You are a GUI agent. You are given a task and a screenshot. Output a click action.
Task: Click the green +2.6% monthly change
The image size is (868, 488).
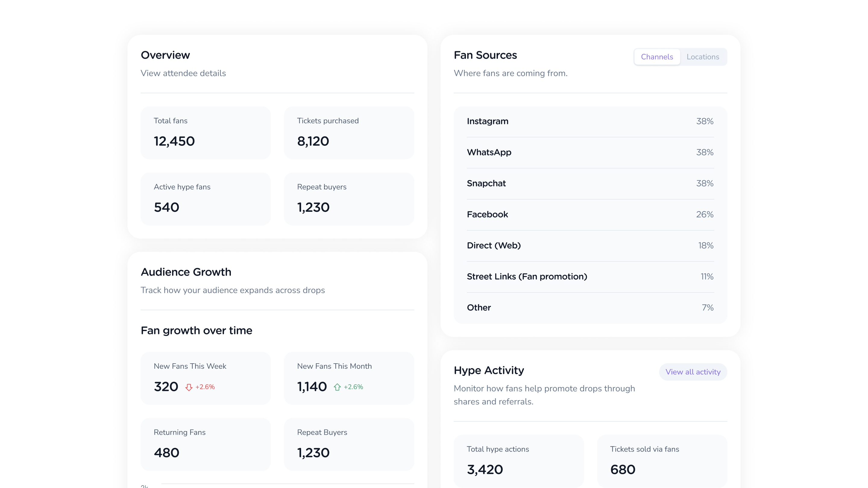pyautogui.click(x=353, y=387)
